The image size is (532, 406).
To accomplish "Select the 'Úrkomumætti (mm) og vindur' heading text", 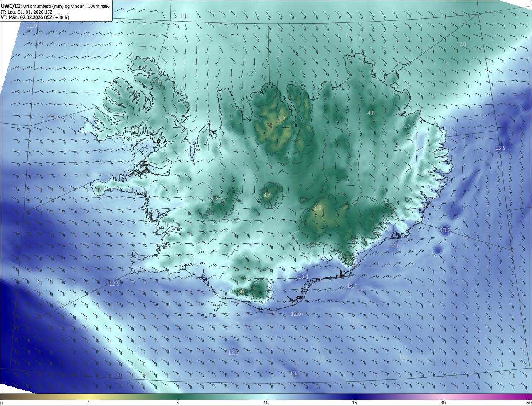I will pos(54,6).
